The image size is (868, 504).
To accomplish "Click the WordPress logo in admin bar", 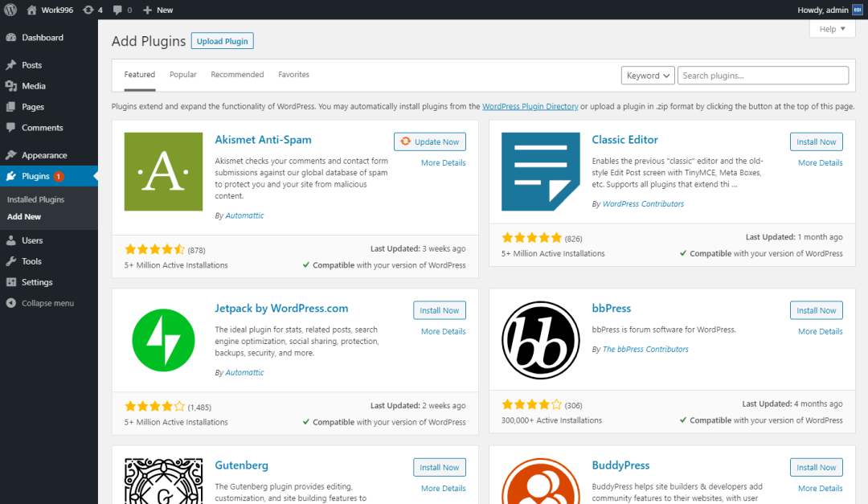I will click(10, 10).
